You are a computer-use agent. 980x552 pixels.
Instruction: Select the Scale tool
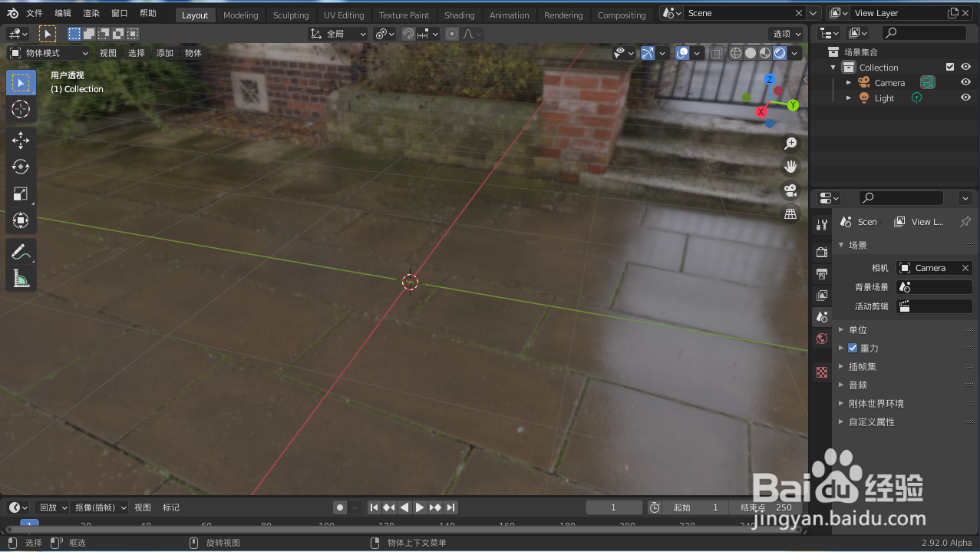click(21, 193)
